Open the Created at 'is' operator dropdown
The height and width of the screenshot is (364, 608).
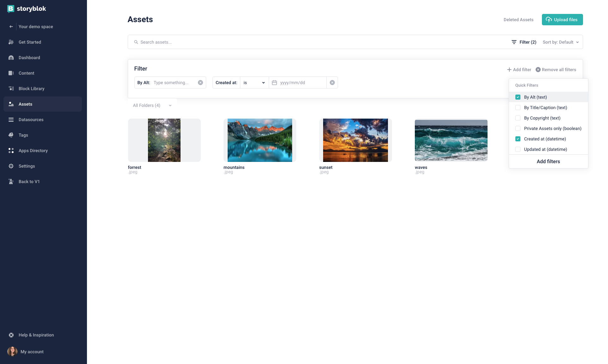click(254, 83)
